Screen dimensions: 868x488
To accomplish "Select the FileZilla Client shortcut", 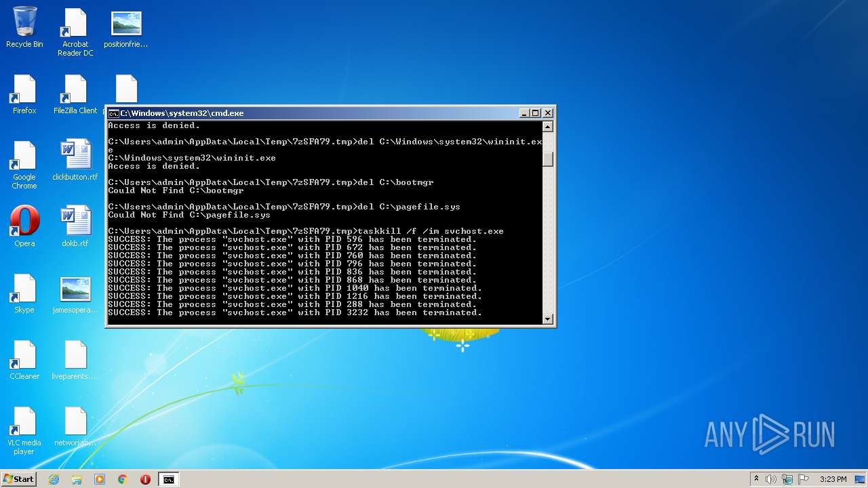I will pos(75,95).
